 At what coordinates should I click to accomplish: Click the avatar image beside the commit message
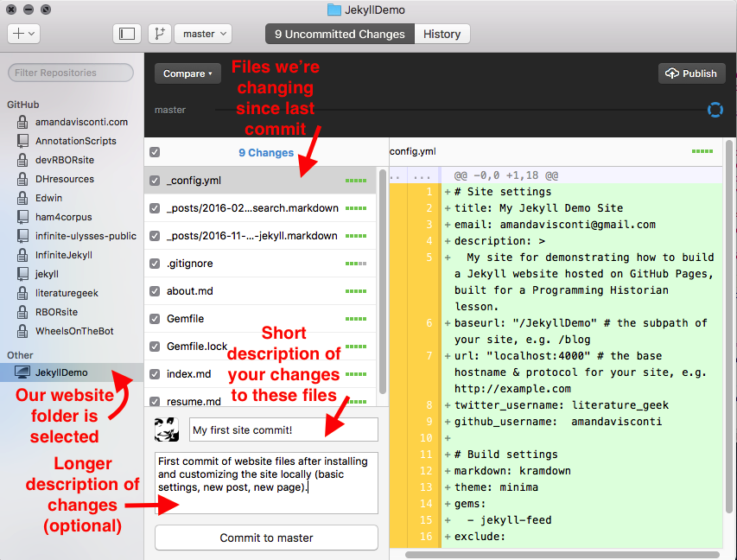point(167,429)
